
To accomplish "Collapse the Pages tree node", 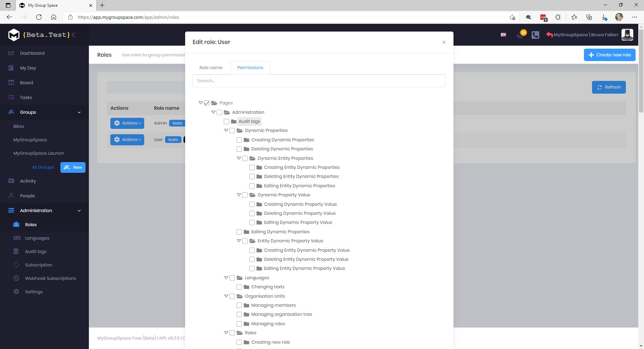I will pyautogui.click(x=201, y=103).
